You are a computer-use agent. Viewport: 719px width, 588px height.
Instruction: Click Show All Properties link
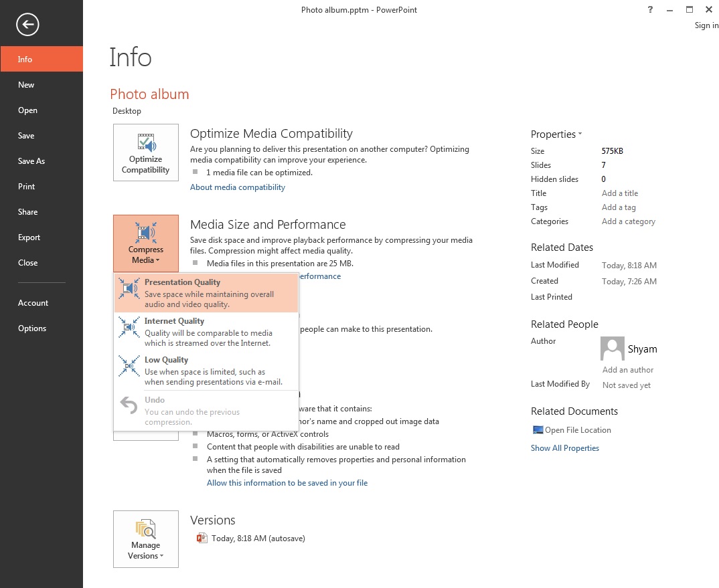tap(565, 448)
